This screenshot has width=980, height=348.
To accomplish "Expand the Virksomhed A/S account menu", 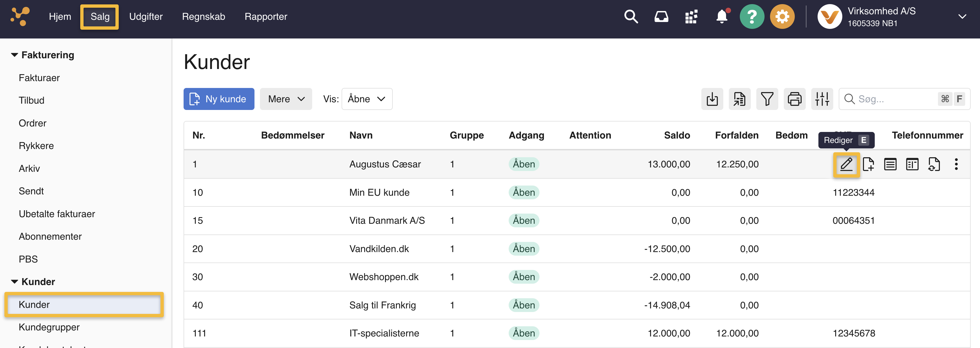I will tap(962, 17).
